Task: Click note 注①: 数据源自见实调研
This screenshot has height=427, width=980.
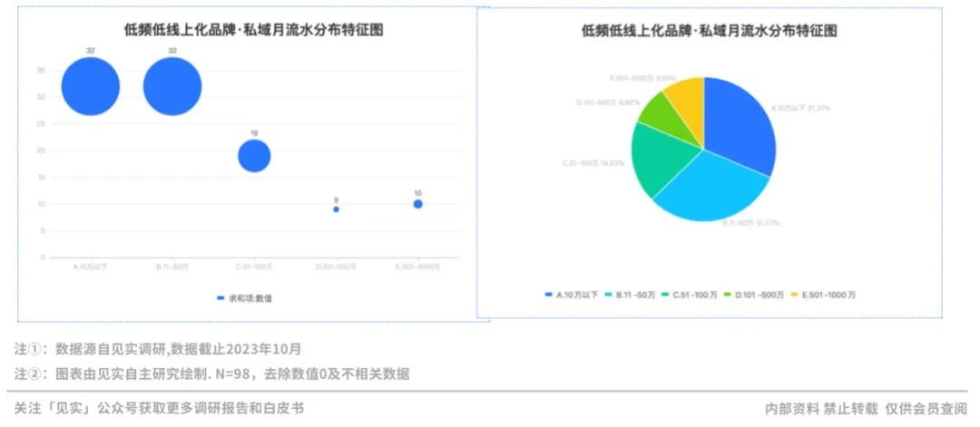Action: (x=158, y=348)
